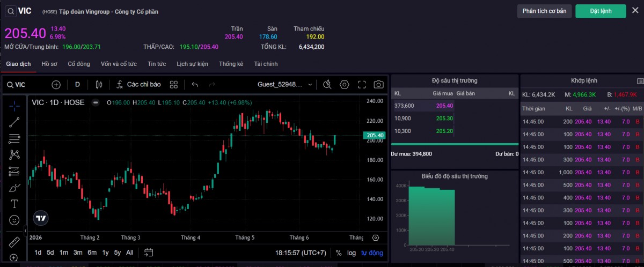644x267 pixels.
Task: Switch to the Tài chính tab
Action: (x=266, y=64)
